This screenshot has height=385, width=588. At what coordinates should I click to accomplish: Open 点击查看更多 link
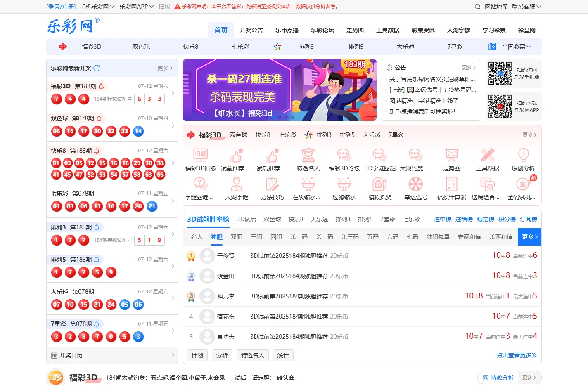[x=517, y=355]
